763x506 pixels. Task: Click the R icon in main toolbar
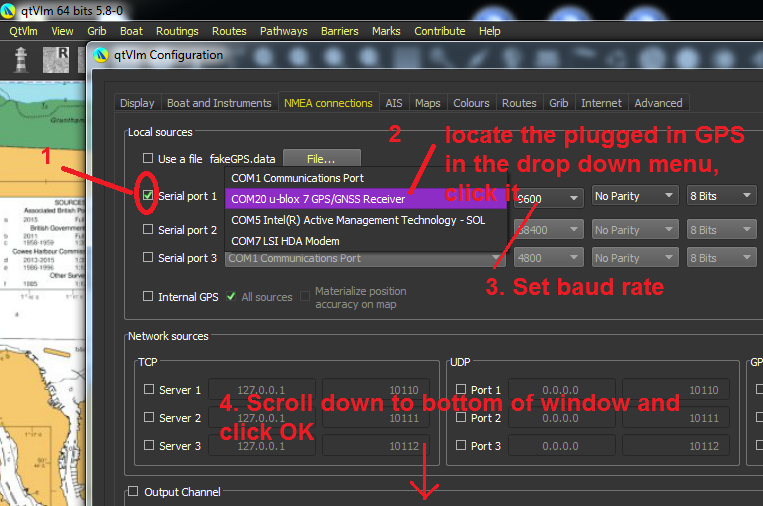pyautogui.click(x=62, y=57)
